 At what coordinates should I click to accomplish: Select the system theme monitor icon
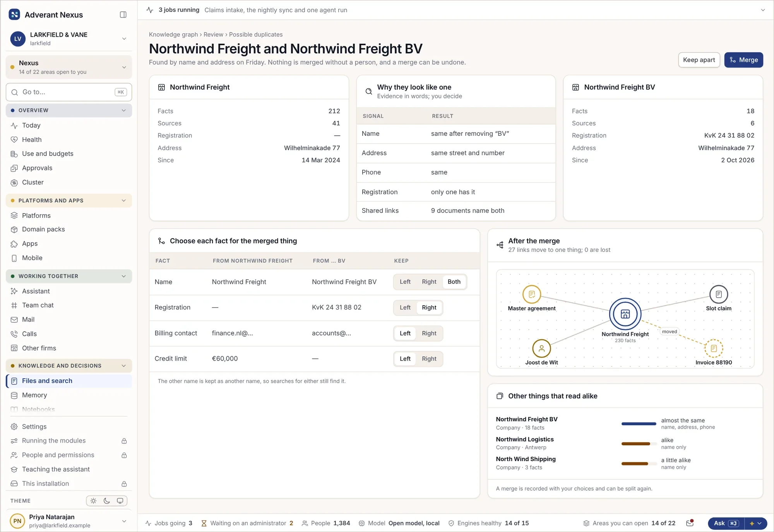click(120, 501)
